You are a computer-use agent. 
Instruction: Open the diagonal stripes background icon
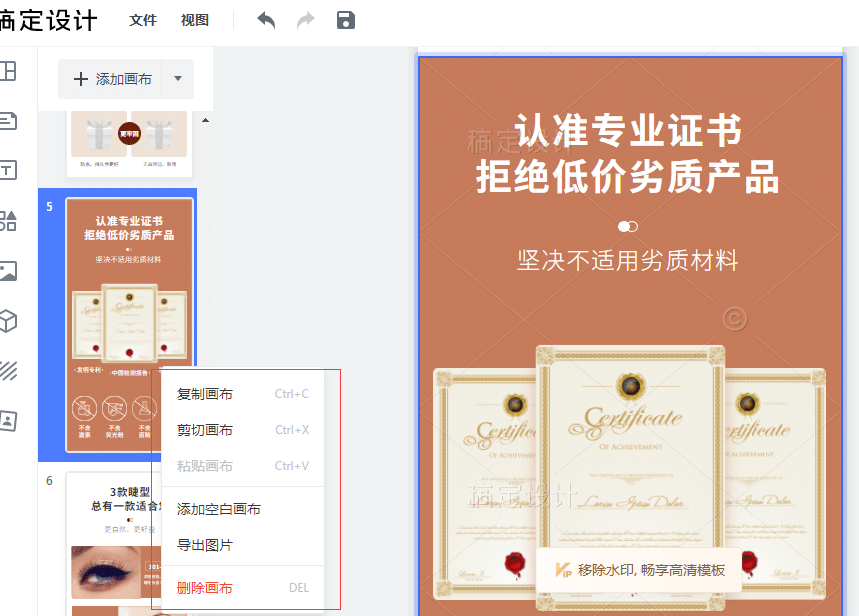pos(8,371)
